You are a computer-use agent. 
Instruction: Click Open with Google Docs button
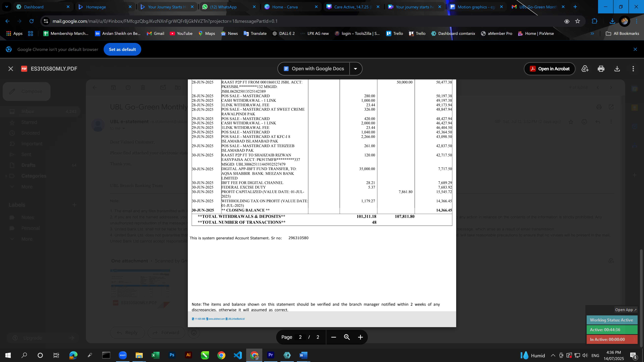click(314, 69)
